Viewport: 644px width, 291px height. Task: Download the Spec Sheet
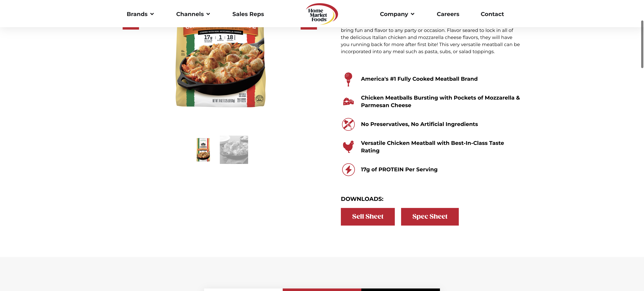click(x=430, y=217)
